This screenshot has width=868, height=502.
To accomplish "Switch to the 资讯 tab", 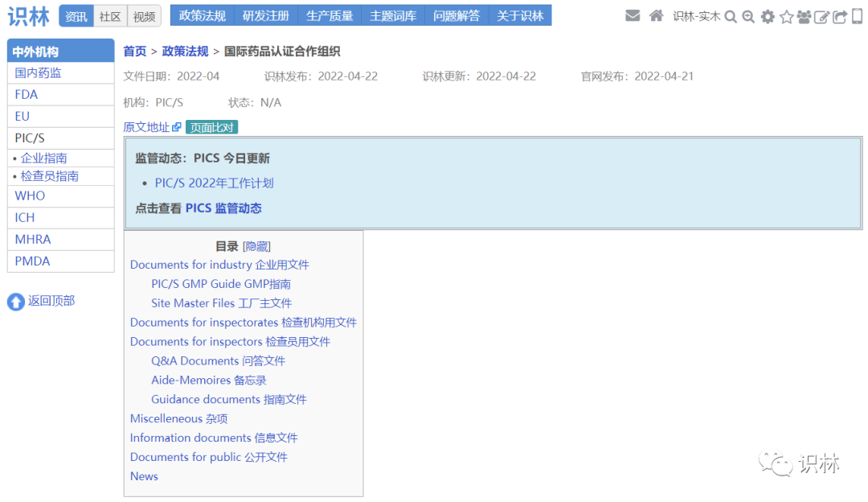I will coord(76,17).
